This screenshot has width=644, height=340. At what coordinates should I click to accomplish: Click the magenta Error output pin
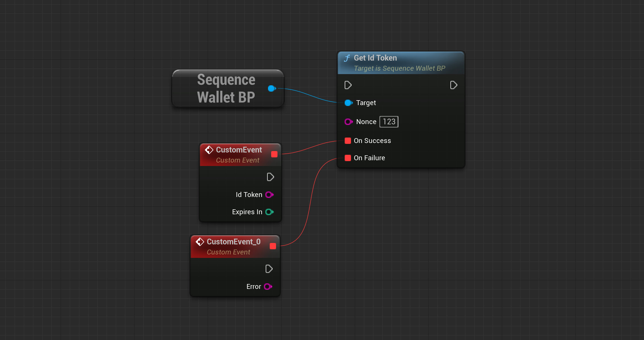pos(268,287)
